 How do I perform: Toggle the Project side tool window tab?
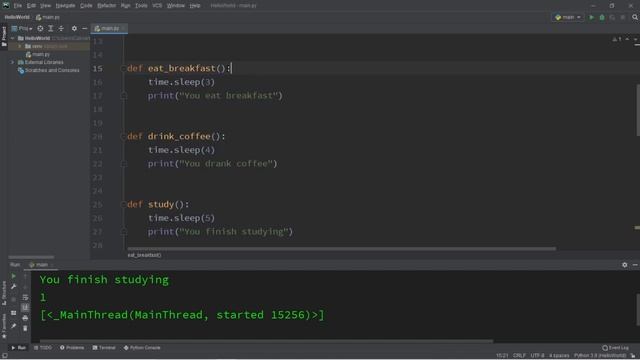pos(4,36)
